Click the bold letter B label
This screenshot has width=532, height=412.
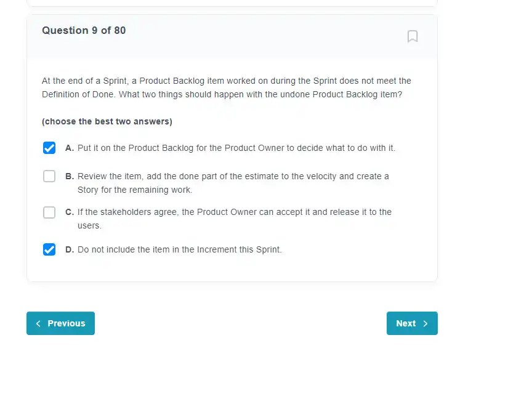tap(70, 176)
